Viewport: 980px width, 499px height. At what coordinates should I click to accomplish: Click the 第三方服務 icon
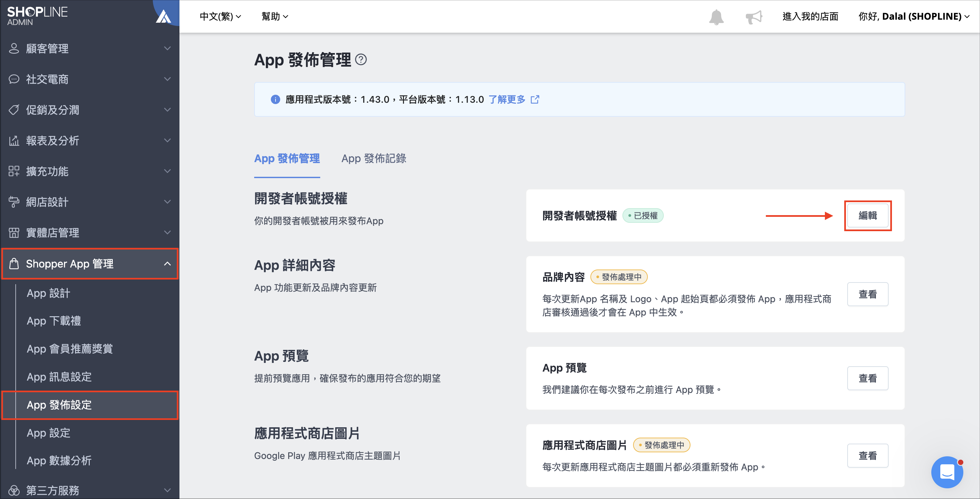[x=14, y=490]
